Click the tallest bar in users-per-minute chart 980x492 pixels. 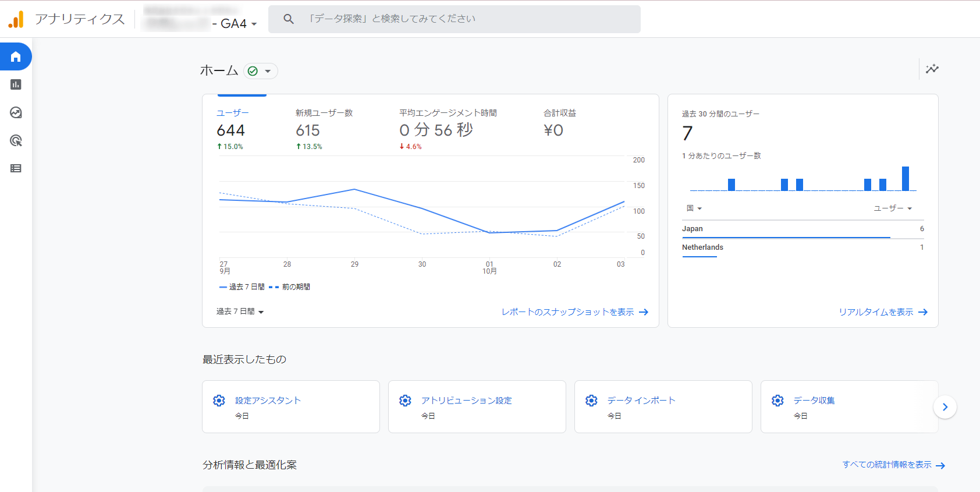906,179
